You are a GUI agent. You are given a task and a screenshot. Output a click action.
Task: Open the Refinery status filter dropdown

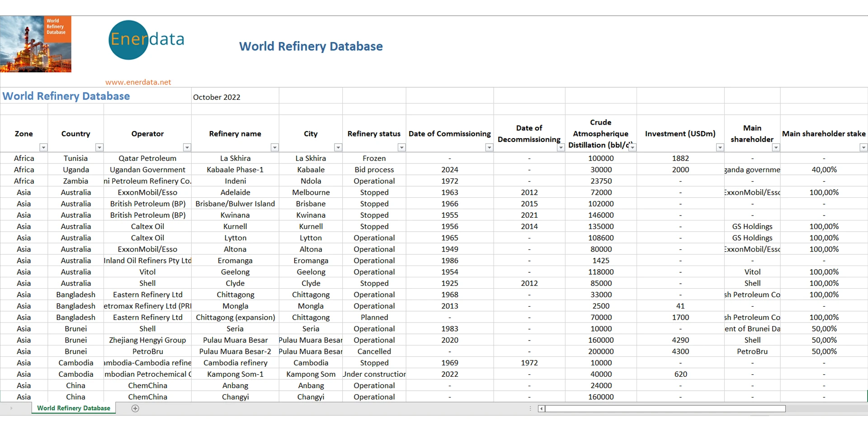tap(401, 147)
